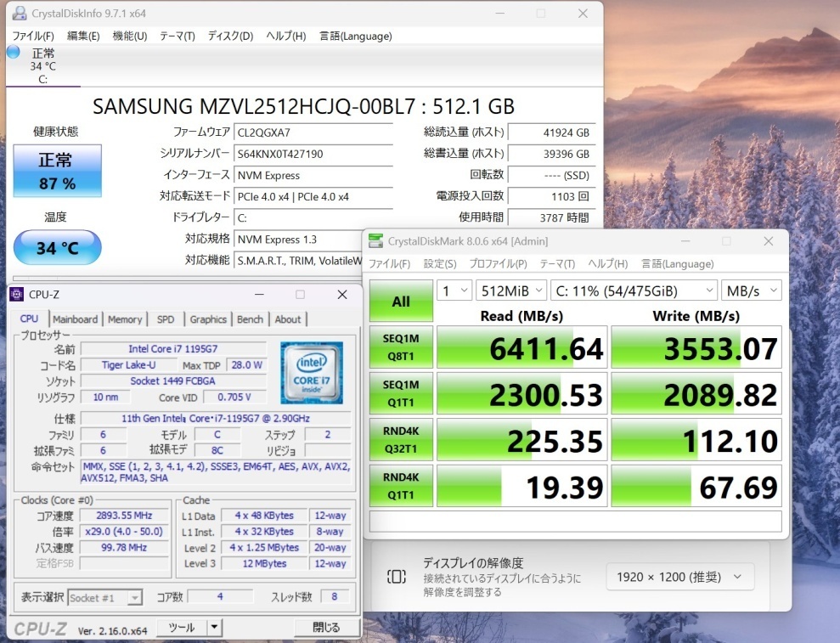
Task: Open ファイル(F) menu in CrystalDiskMark
Action: pyautogui.click(x=390, y=263)
